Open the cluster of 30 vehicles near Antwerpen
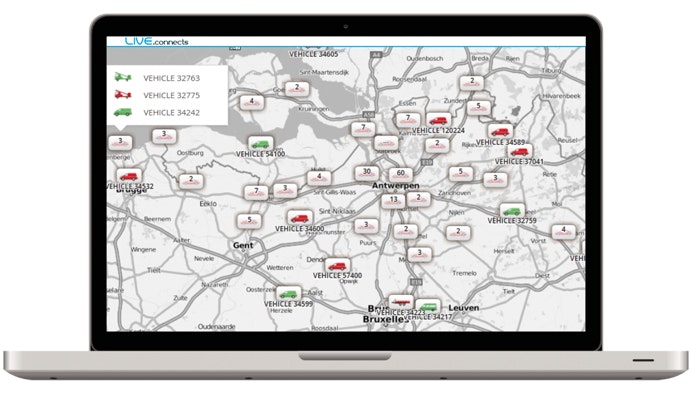 367,173
